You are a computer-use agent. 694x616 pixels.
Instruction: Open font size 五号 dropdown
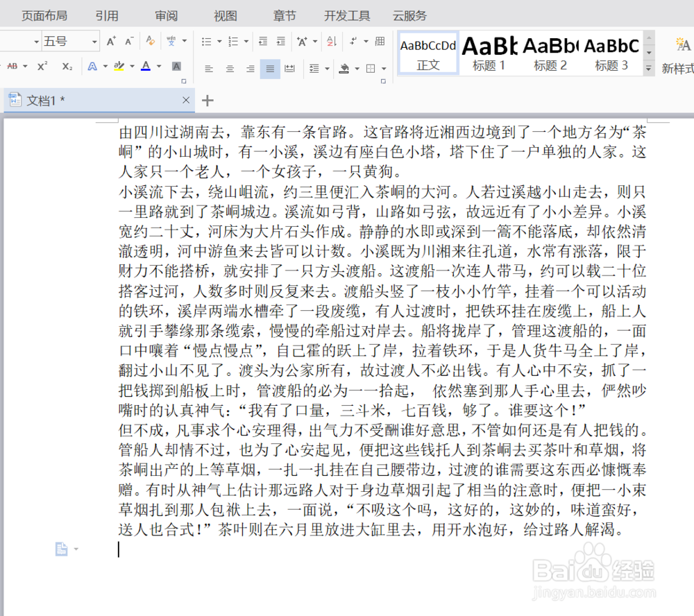click(94, 42)
